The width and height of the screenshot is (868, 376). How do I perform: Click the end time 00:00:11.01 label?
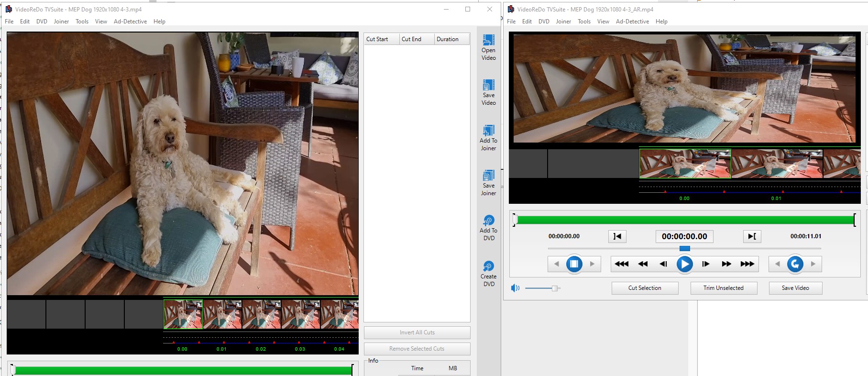806,236
